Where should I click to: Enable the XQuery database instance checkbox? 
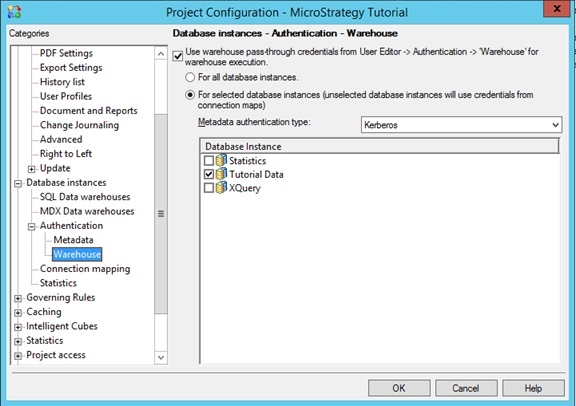(209, 188)
